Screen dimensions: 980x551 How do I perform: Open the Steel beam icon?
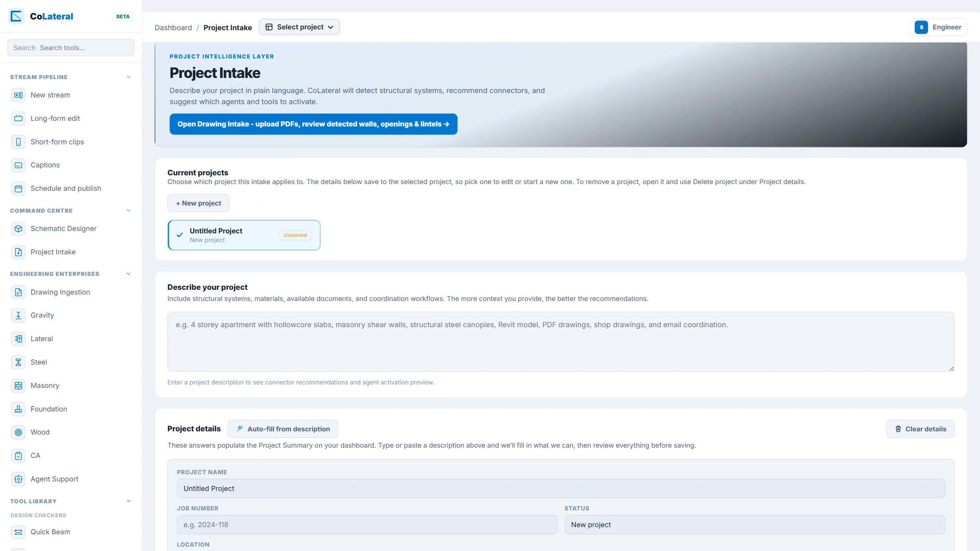[x=18, y=362]
